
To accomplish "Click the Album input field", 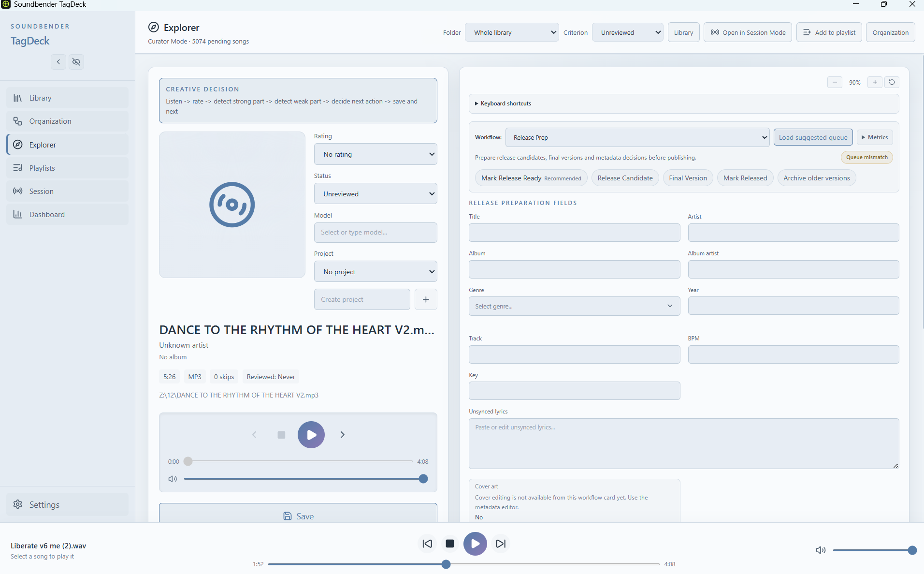I will (x=574, y=269).
